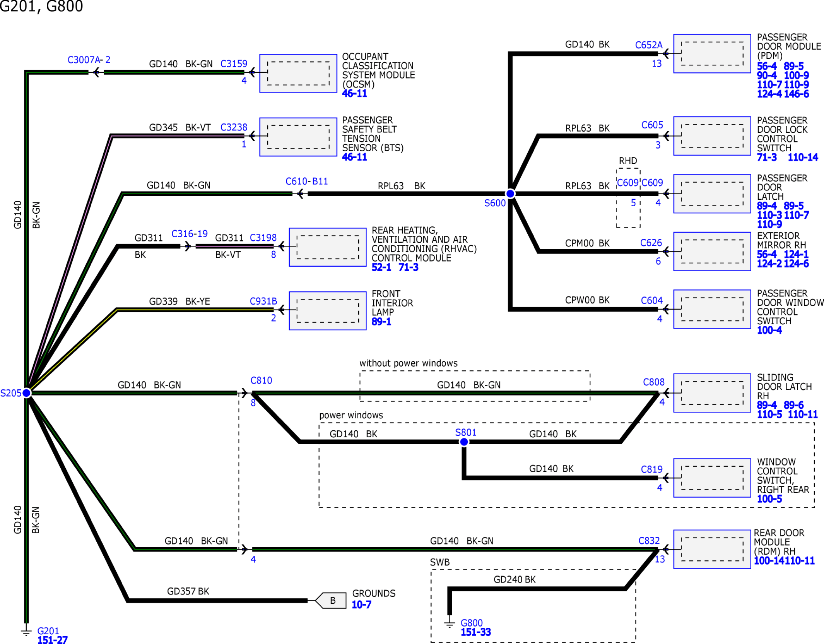Follow G800 location link 151-33
824x644 pixels.
tap(476, 632)
